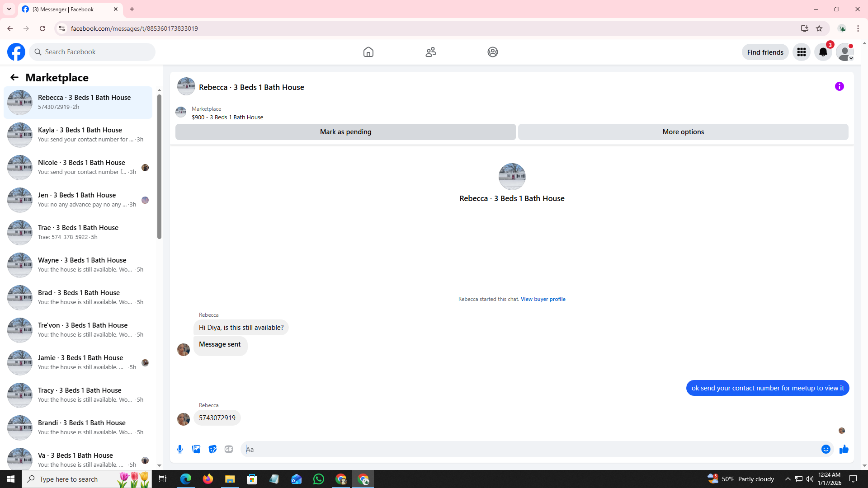Open the Facebook menu grid icon
This screenshot has height=488, width=868.
(x=801, y=52)
